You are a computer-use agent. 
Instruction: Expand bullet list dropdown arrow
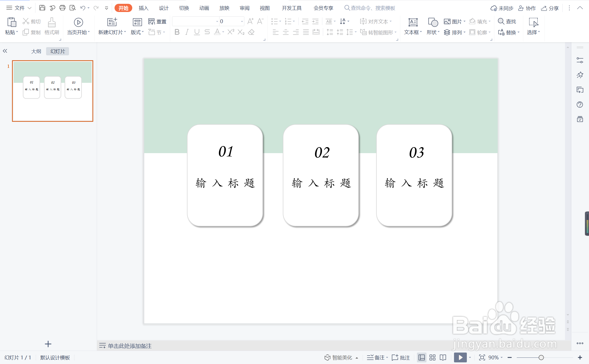(x=280, y=21)
